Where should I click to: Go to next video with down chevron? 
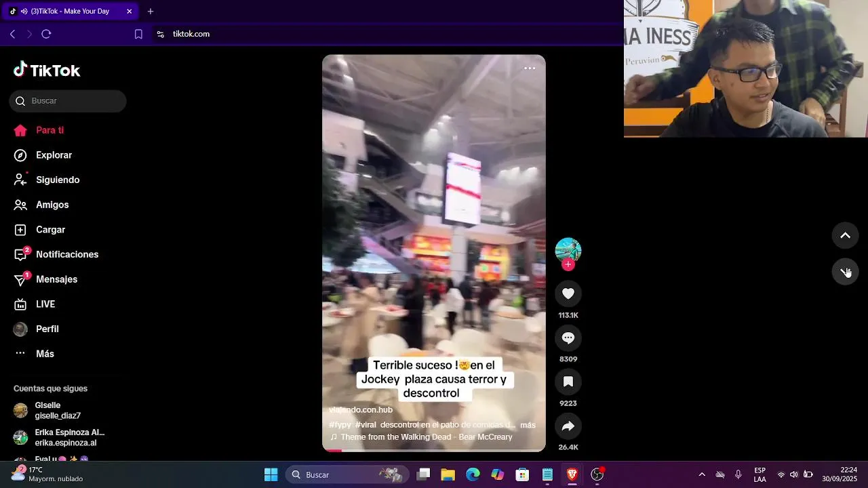(846, 272)
